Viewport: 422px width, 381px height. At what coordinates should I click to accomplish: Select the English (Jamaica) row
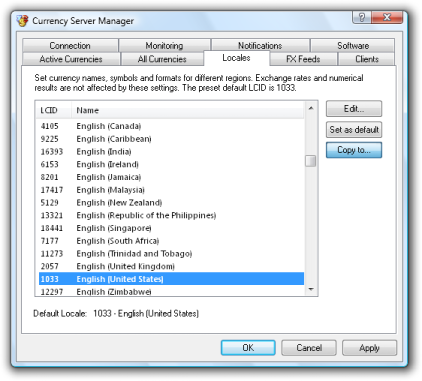click(171, 177)
